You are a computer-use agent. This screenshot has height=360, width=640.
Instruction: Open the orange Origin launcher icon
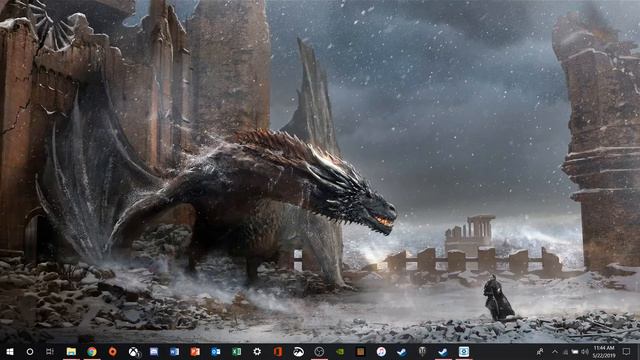point(113,351)
